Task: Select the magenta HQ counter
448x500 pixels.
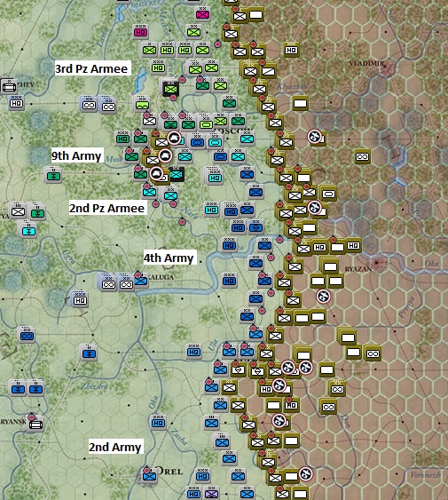Action: click(x=140, y=32)
